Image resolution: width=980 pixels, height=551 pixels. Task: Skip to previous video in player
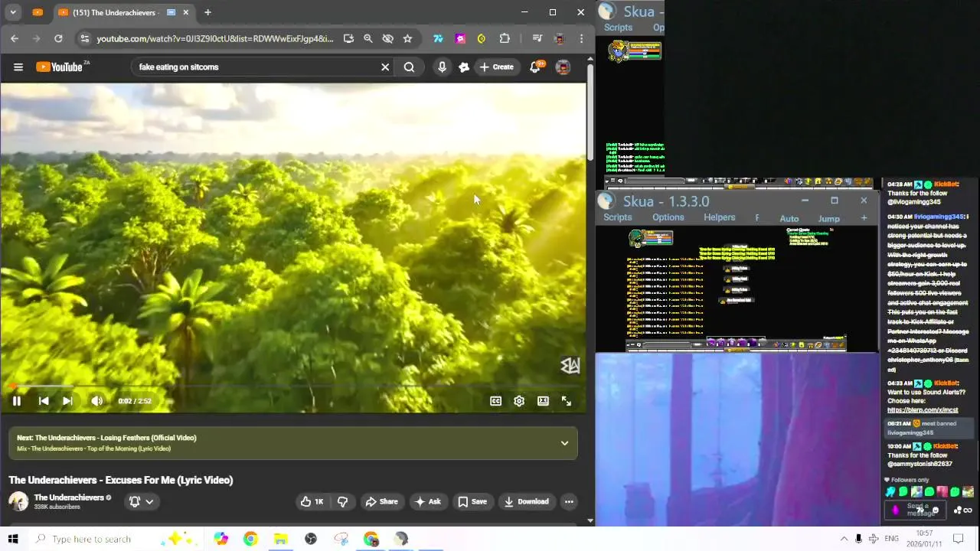(44, 401)
